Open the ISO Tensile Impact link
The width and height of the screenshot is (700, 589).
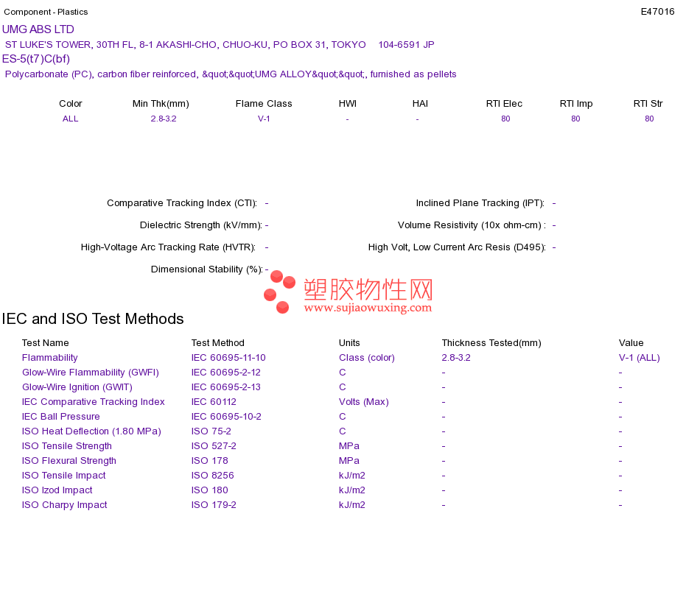(64, 475)
